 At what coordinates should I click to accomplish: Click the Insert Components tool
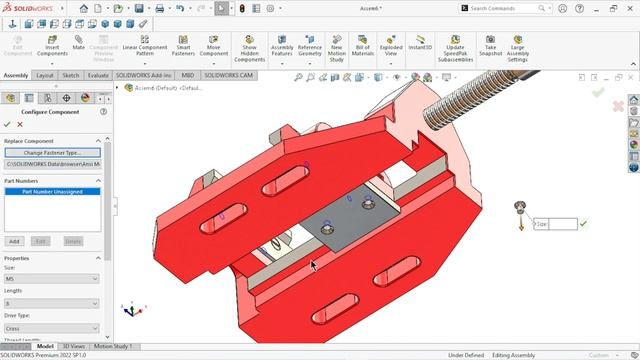click(x=52, y=45)
